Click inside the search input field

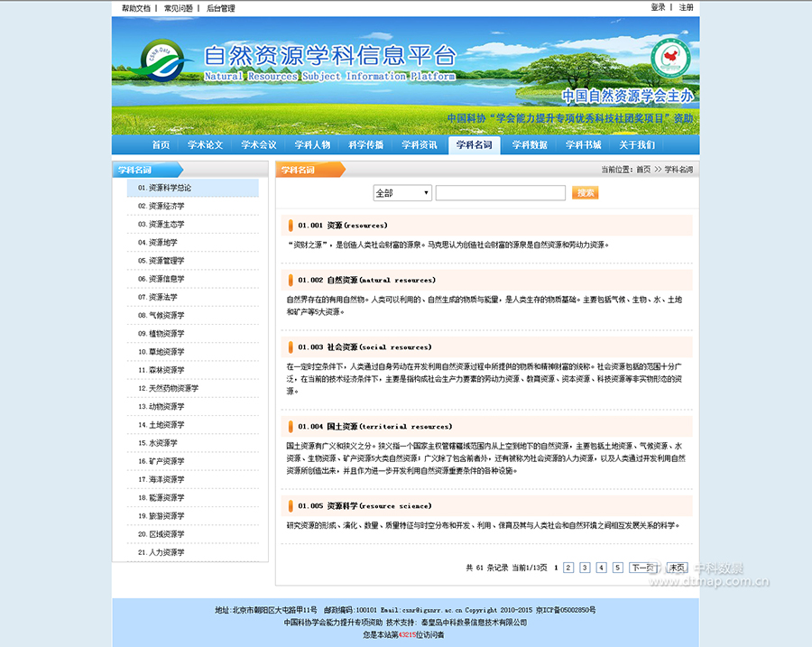tap(501, 192)
